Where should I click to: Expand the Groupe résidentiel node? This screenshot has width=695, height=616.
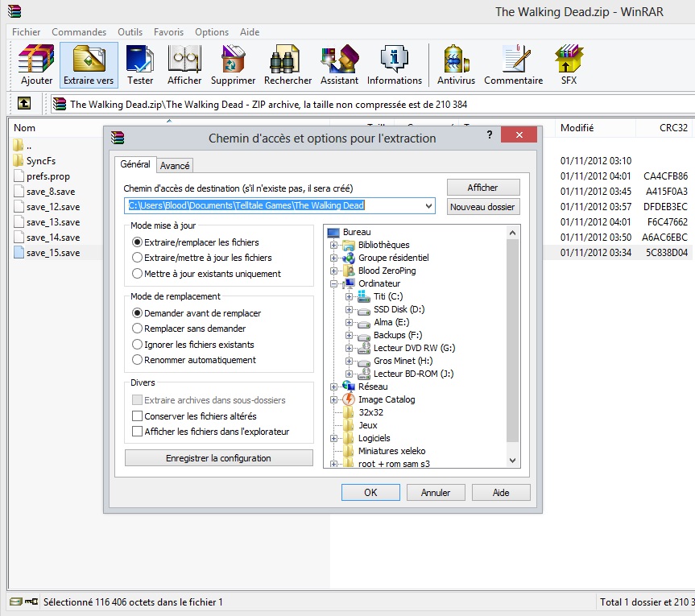pyautogui.click(x=333, y=258)
